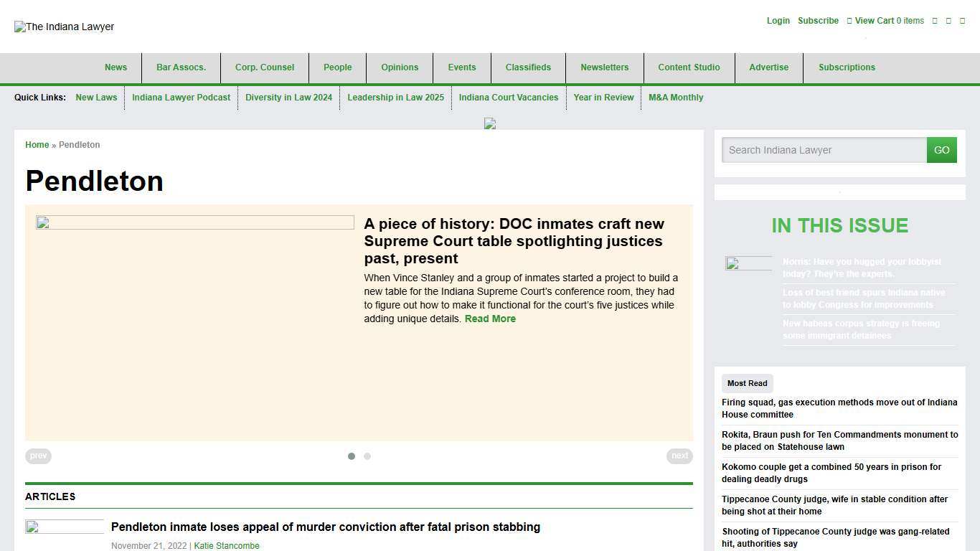The image size is (980, 551).
Task: Open the Bar Assocs. menu
Action: tap(181, 67)
